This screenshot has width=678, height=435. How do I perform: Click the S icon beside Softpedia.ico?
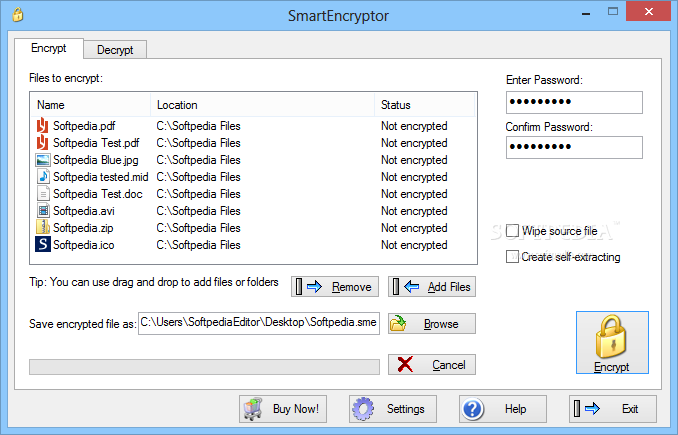point(43,245)
